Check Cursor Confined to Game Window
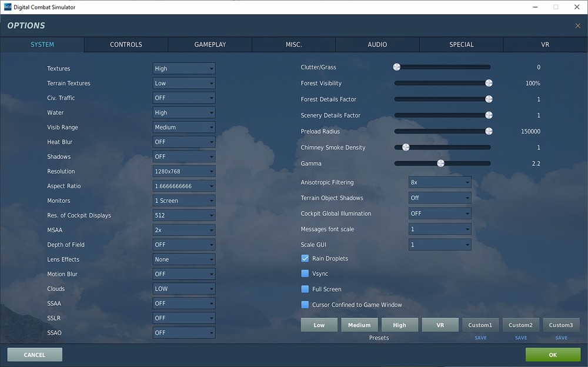This screenshot has width=588, height=367. (x=305, y=305)
